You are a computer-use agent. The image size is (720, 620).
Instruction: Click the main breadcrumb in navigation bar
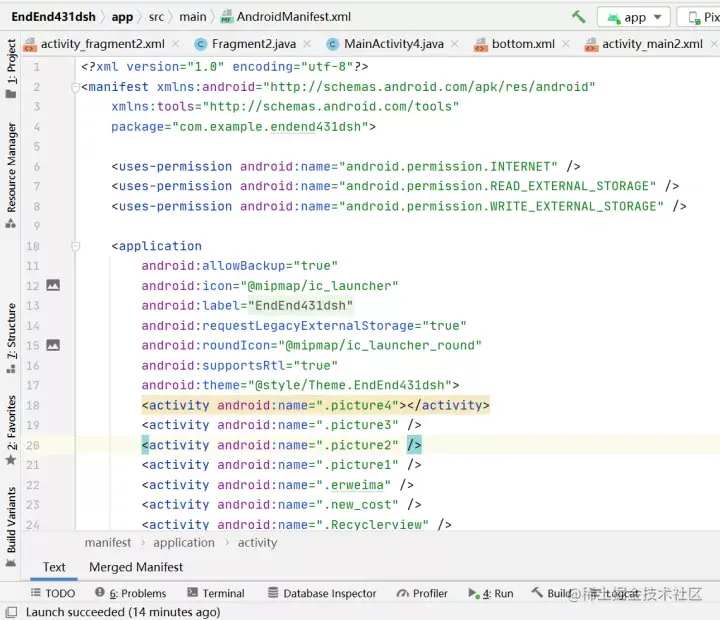[x=193, y=17]
